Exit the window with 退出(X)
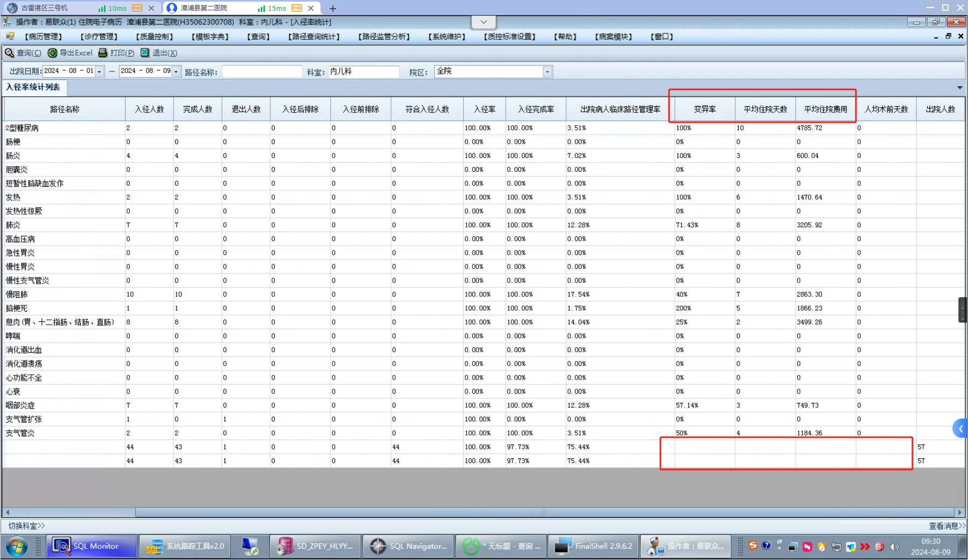 [159, 53]
